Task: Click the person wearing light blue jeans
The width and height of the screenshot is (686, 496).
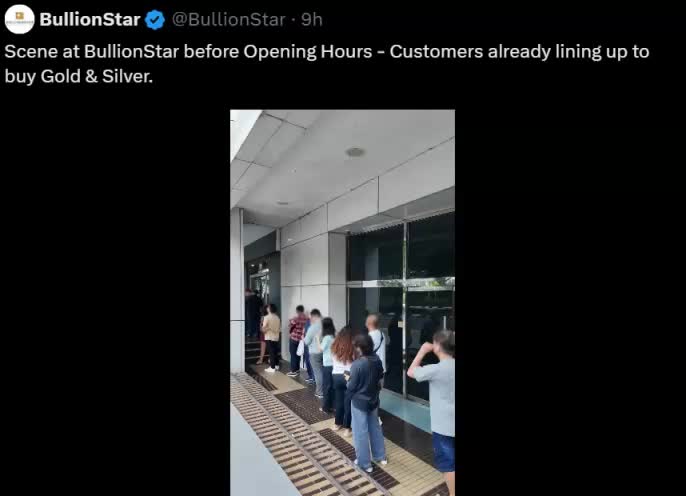Action: (x=367, y=402)
